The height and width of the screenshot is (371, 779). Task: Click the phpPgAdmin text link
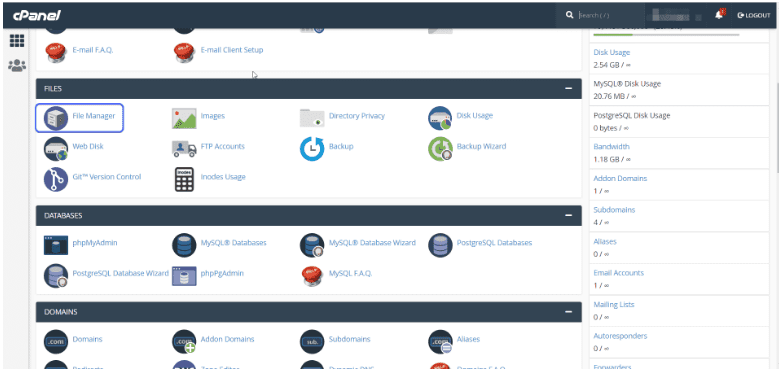[222, 273]
